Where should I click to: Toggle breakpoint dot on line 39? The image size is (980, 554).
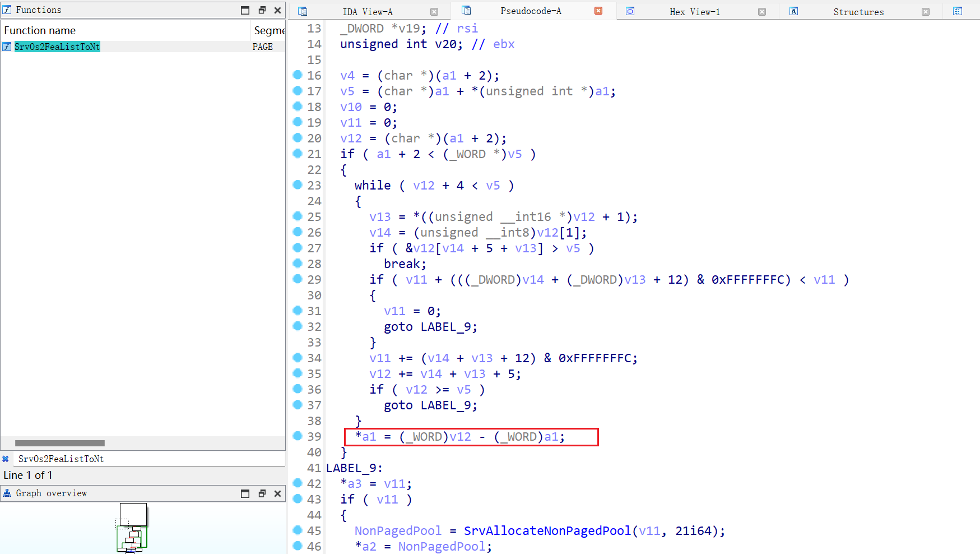[298, 436]
